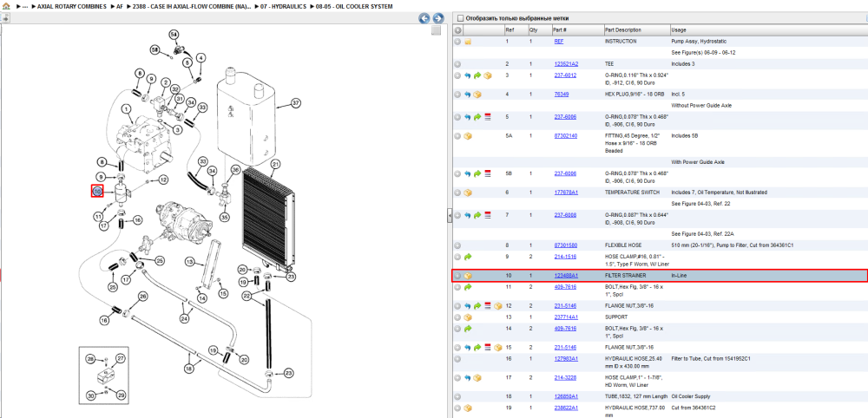Image resolution: width=868 pixels, height=418 pixels.
Task: Open the AF breadcrumb
Action: coord(120,6)
